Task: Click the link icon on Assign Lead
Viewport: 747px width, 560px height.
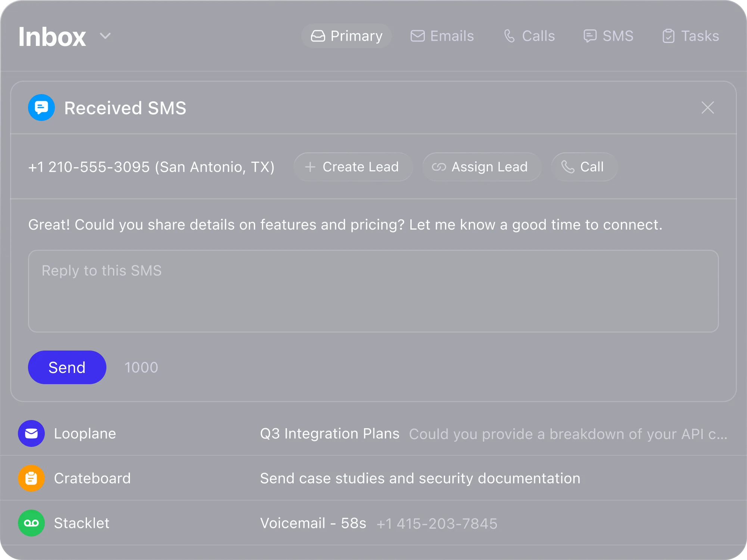Action: point(439,167)
